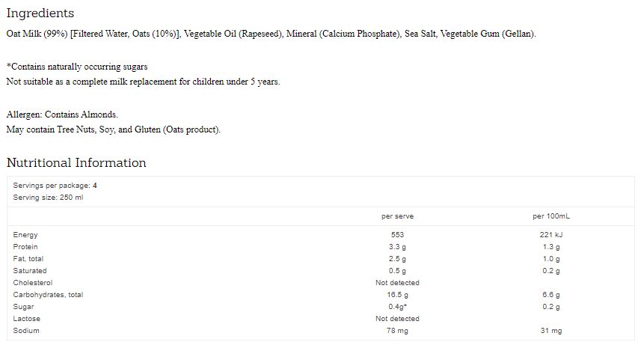Click the 'Serving size: 250 ml' text
This screenshot has height=348, width=644.
point(48,198)
